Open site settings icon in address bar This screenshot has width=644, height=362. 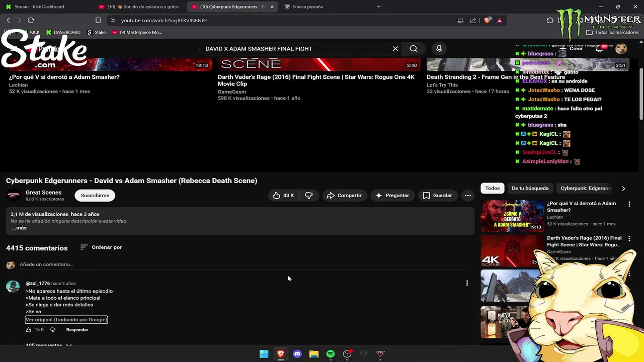pyautogui.click(x=113, y=21)
